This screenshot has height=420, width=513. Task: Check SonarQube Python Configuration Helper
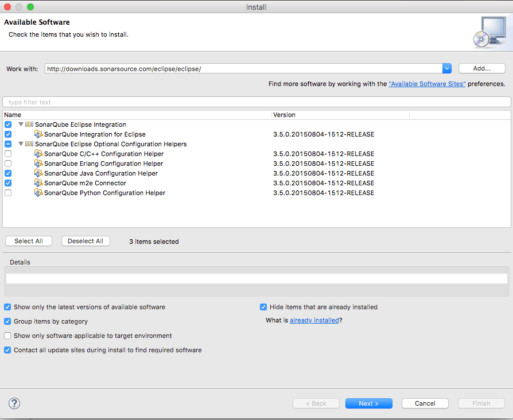pyautogui.click(x=8, y=193)
